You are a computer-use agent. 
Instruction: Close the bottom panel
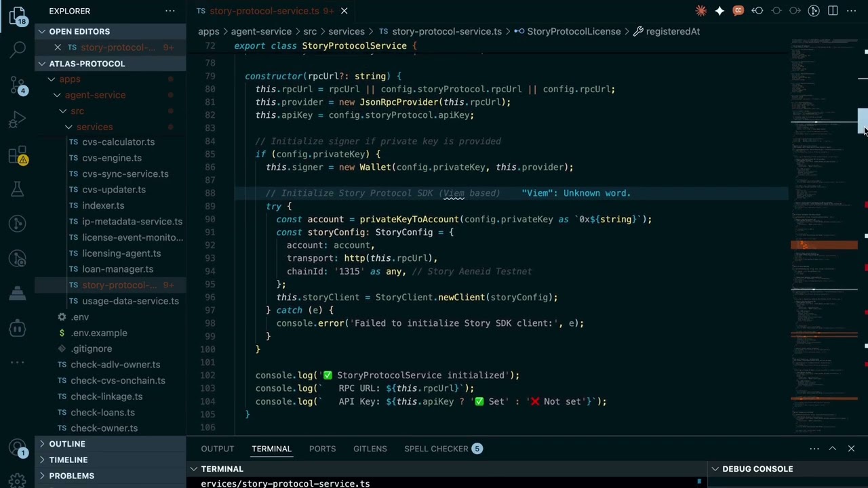coord(851,449)
